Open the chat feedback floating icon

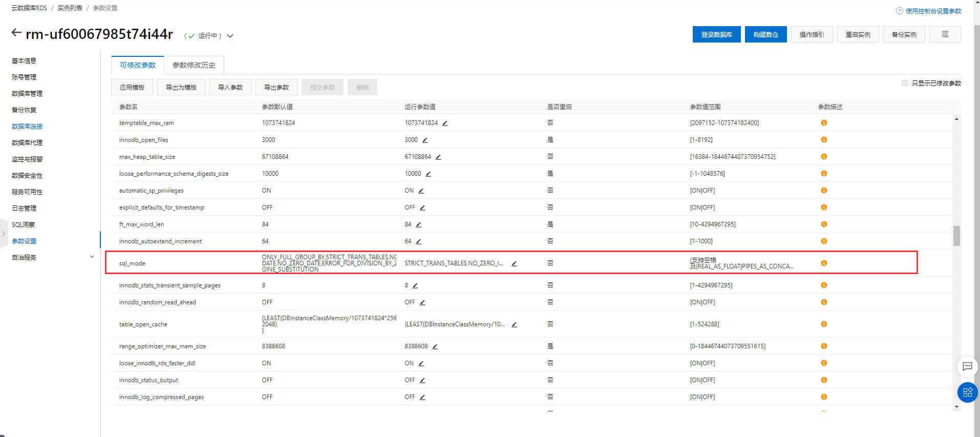pyautogui.click(x=967, y=366)
